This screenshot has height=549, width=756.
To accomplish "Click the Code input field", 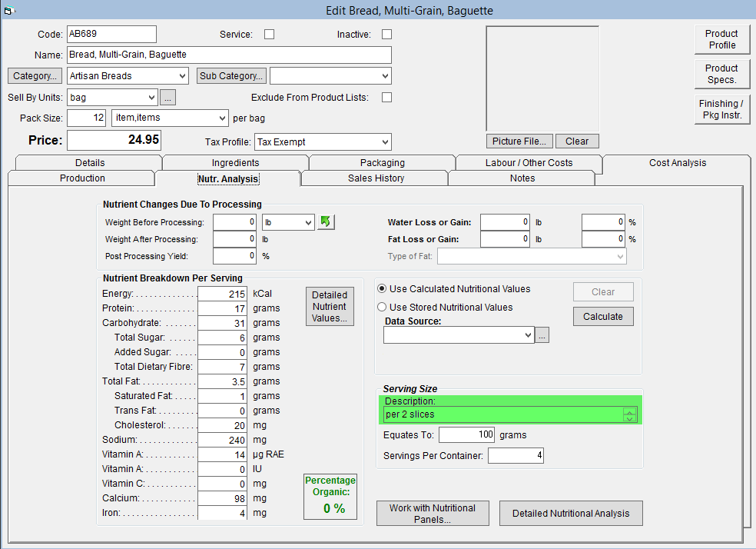I will tap(111, 34).
